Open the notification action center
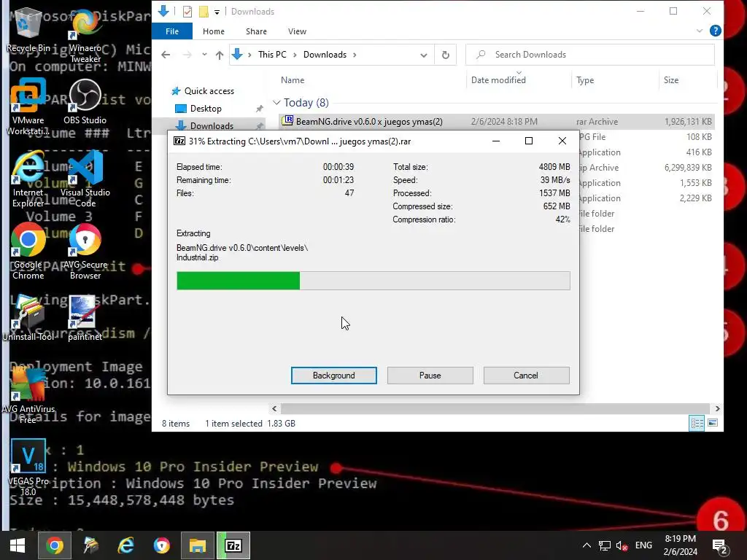The height and width of the screenshot is (560, 747). click(x=719, y=545)
